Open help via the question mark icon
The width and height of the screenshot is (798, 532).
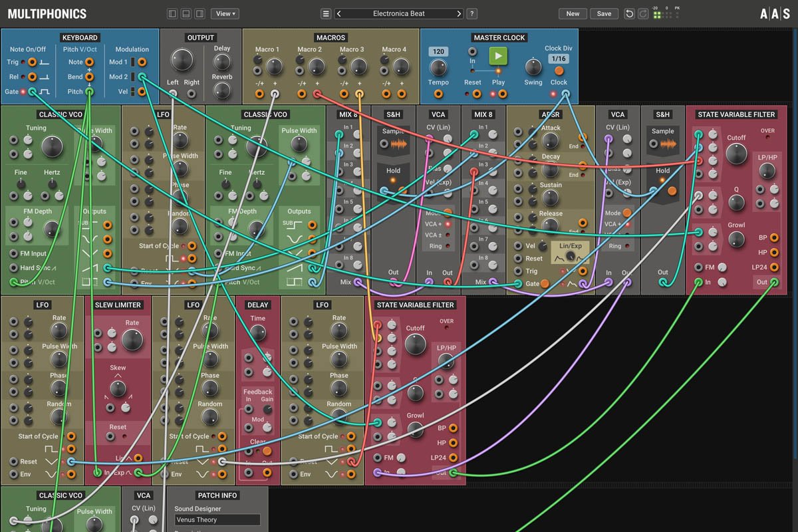[471, 13]
